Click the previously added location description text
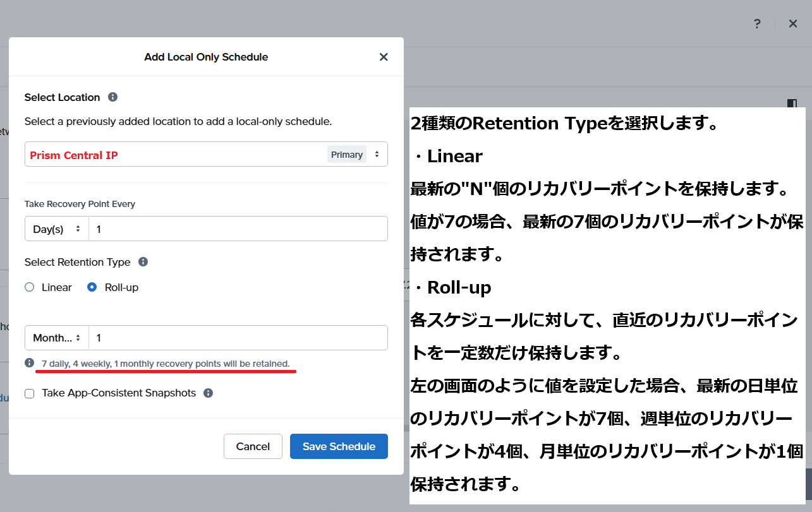This screenshot has width=812, height=512. (x=178, y=121)
